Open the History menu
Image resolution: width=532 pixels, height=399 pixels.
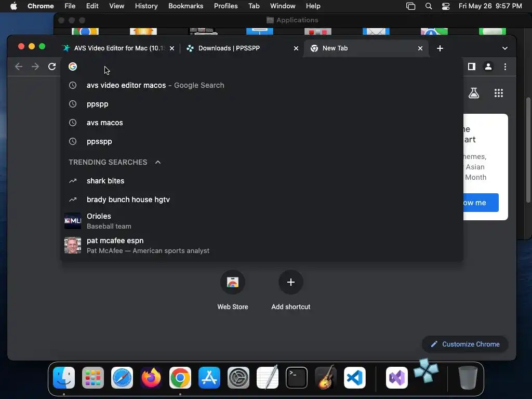[146, 6]
